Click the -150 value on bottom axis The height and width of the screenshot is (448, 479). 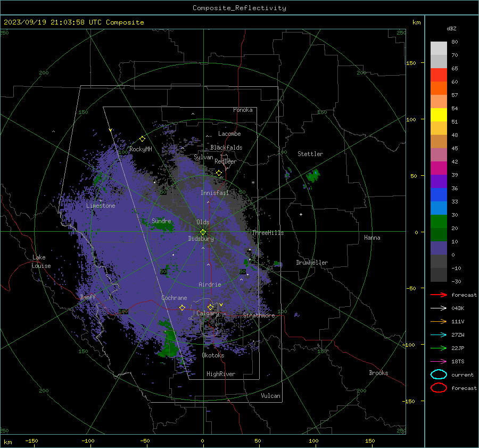[x=31, y=441]
